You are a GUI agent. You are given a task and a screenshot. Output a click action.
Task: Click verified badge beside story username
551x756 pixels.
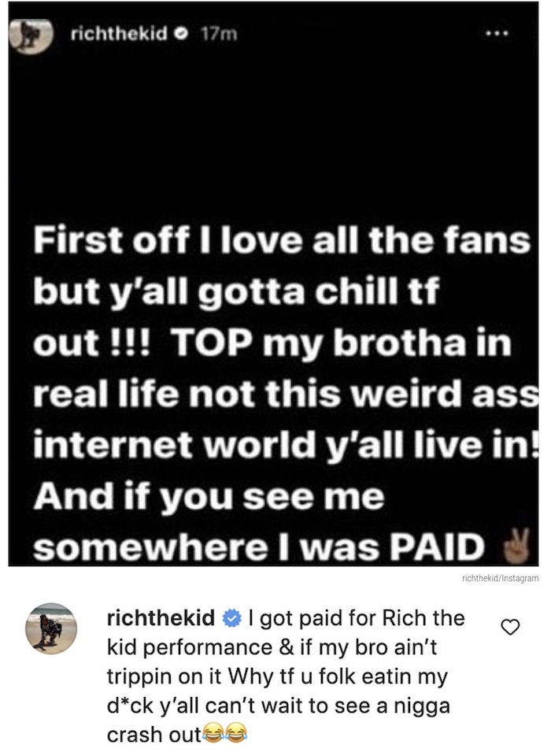pos(181,33)
